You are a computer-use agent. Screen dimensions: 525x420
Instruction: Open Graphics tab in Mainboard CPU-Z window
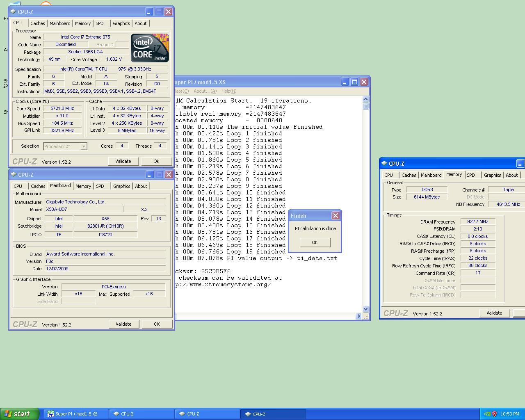click(x=122, y=186)
